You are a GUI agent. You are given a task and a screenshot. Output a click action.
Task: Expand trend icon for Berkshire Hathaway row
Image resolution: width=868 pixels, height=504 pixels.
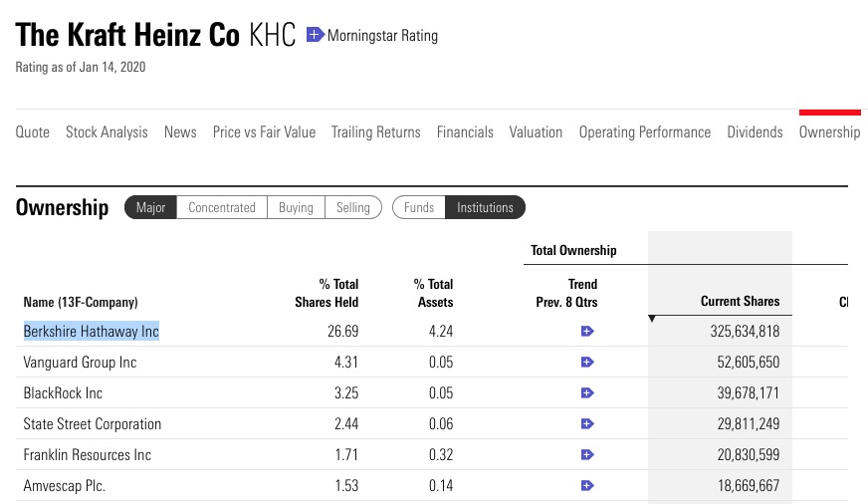pyautogui.click(x=587, y=332)
